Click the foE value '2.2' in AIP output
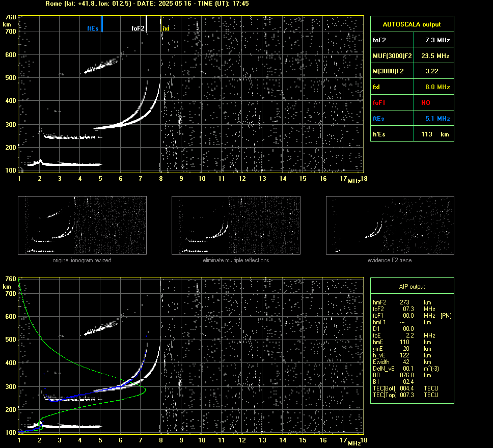This screenshot has width=493, height=448. coord(410,335)
